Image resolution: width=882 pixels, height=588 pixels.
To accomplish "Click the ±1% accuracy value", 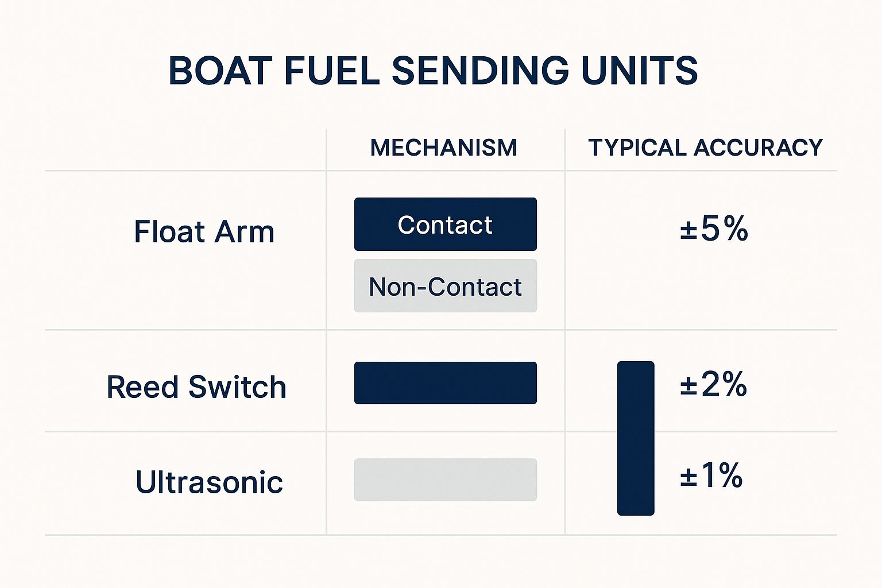I will [711, 476].
